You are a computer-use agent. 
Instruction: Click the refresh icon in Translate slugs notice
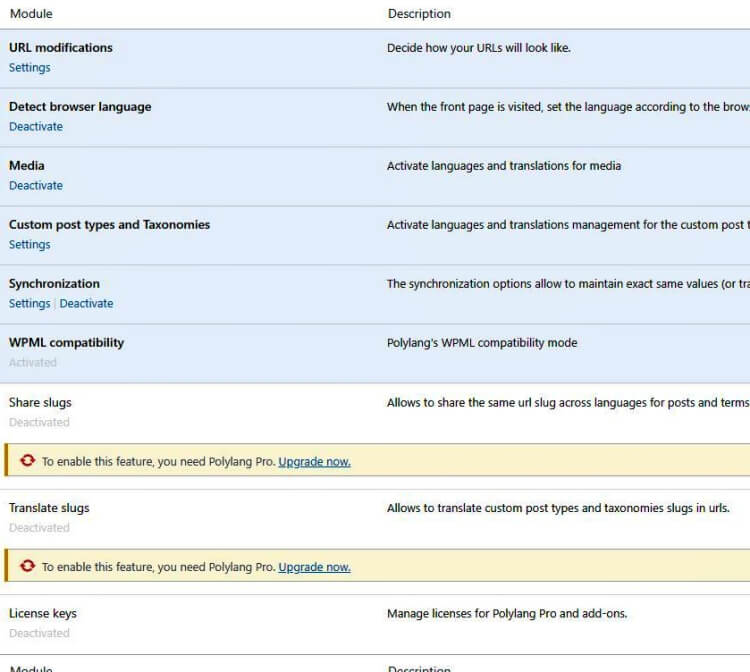coord(27,565)
